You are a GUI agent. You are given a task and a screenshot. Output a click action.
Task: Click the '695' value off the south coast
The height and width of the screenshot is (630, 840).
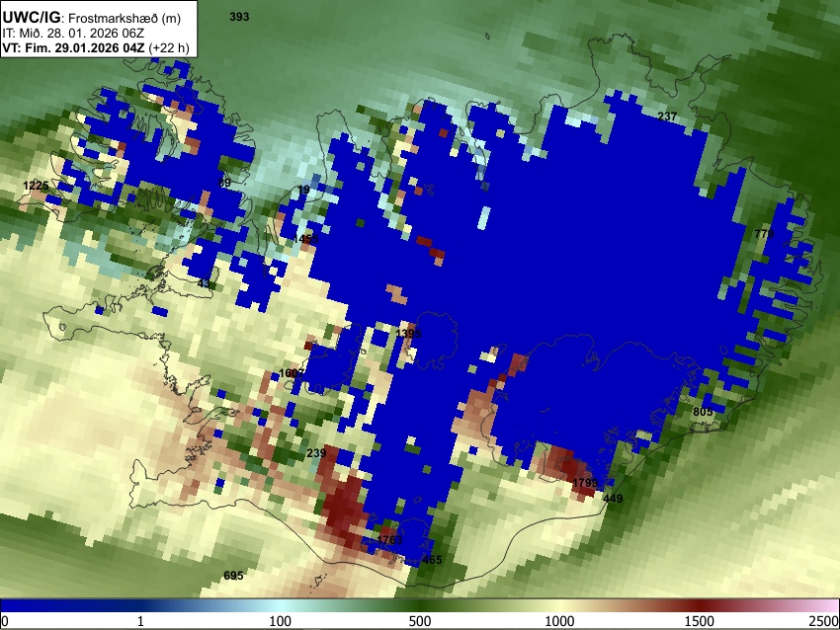pos(233,576)
